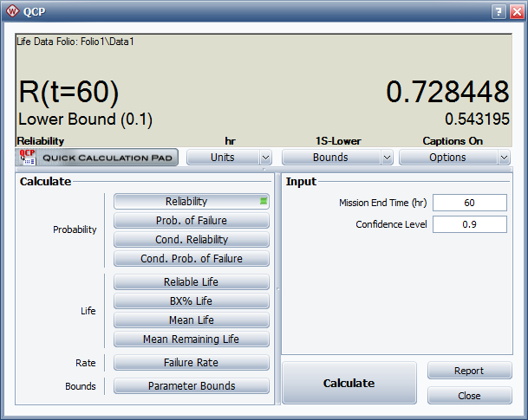
Task: Select the BX% Life calculation
Action: 191,301
